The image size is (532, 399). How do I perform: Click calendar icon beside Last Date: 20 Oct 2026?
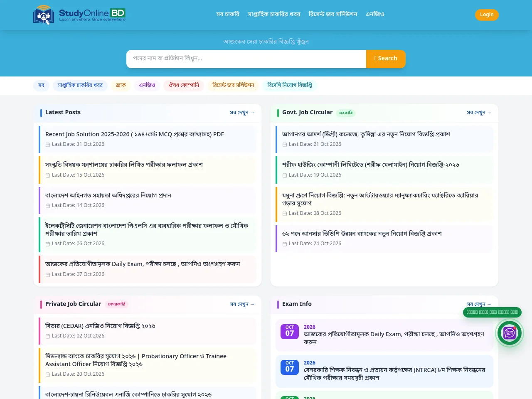click(48, 374)
